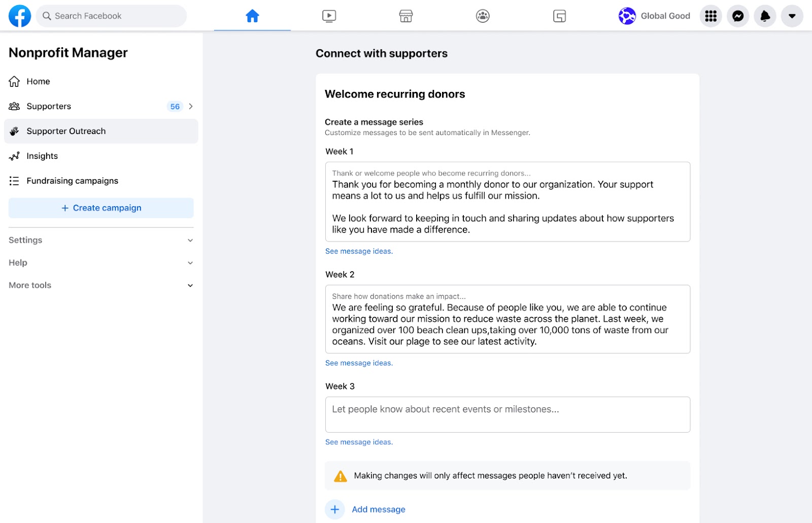Click the Supporters people icon
The image size is (812, 523).
pyautogui.click(x=15, y=106)
